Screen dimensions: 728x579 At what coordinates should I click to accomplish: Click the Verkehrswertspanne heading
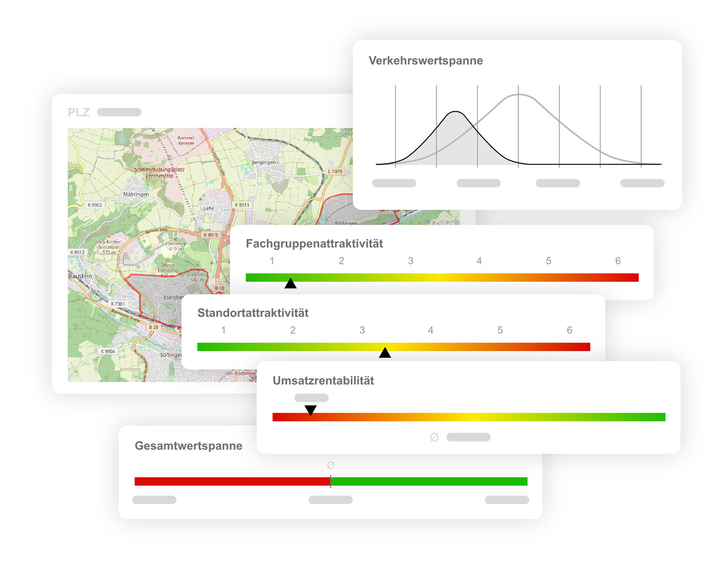point(426,61)
